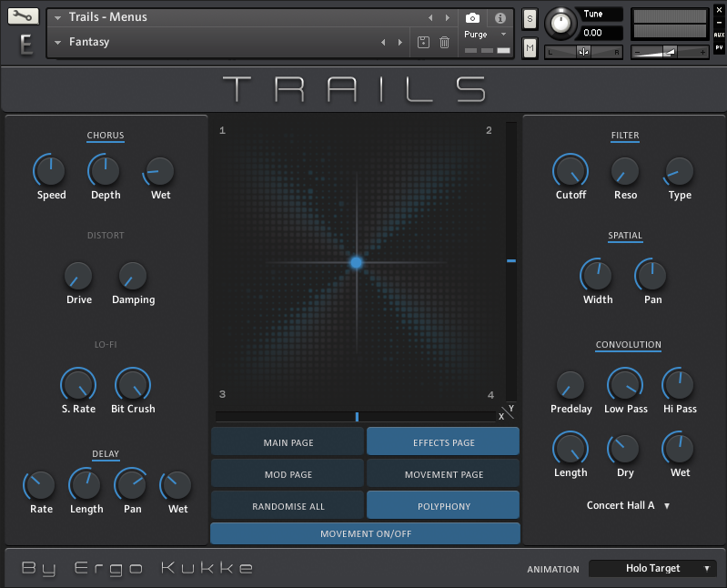Click the AUX button in header

[x=719, y=35]
